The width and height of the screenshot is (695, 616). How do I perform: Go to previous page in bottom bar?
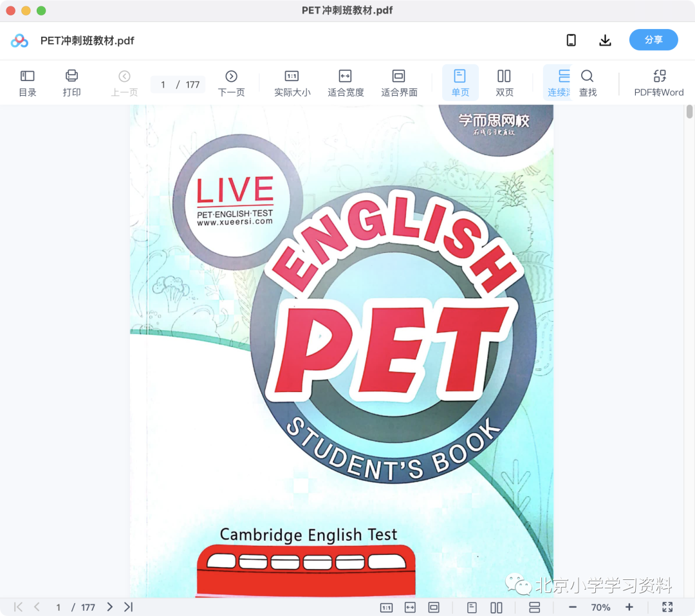coord(37,607)
